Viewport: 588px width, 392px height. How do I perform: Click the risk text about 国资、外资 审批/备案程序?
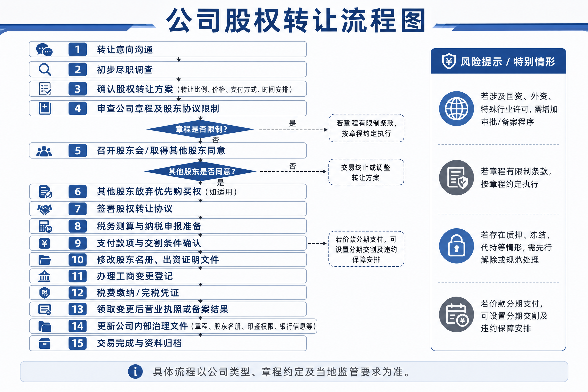click(x=519, y=109)
